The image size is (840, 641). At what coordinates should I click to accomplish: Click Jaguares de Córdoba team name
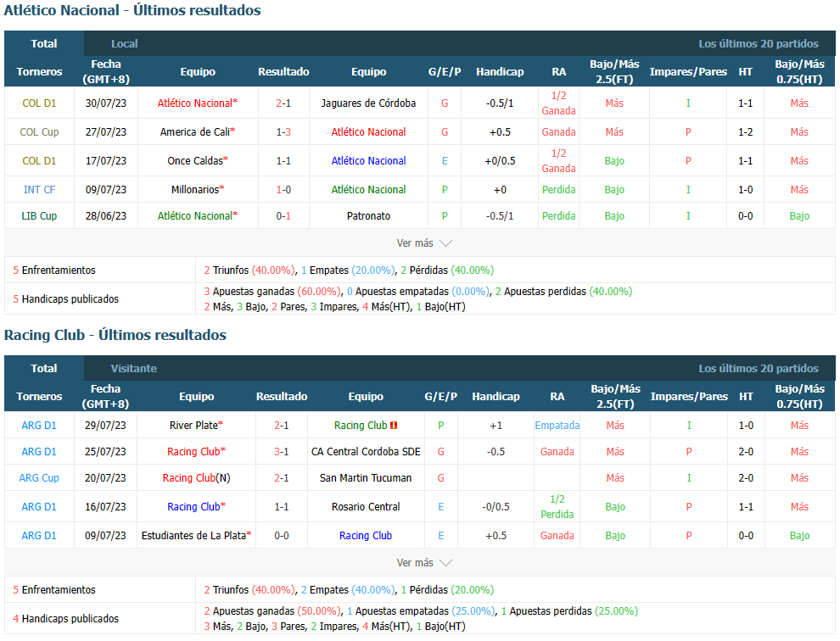[x=368, y=103]
